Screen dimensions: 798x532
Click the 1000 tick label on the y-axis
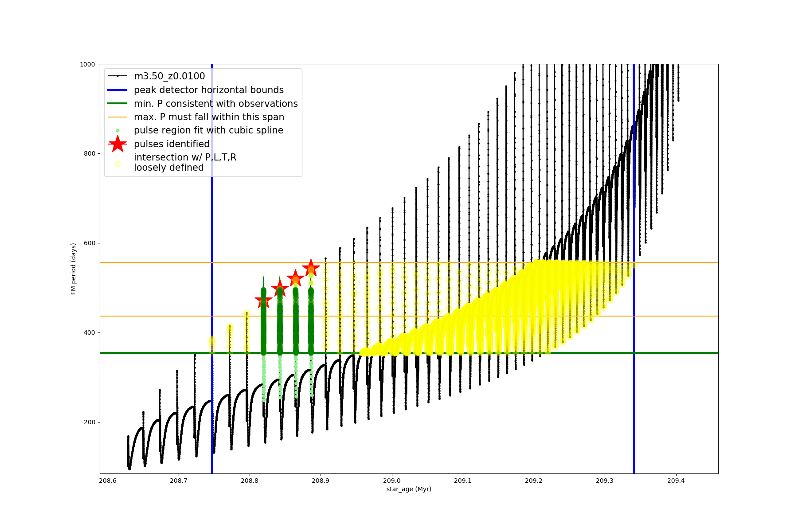click(87, 64)
